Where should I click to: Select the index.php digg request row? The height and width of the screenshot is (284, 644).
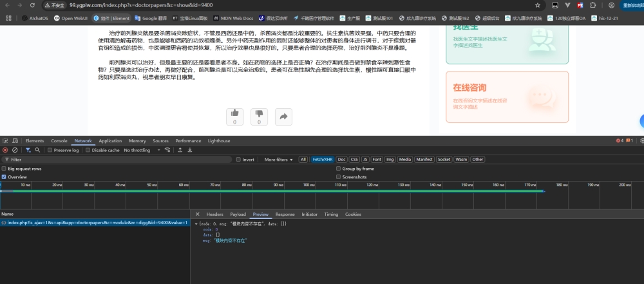[95, 223]
